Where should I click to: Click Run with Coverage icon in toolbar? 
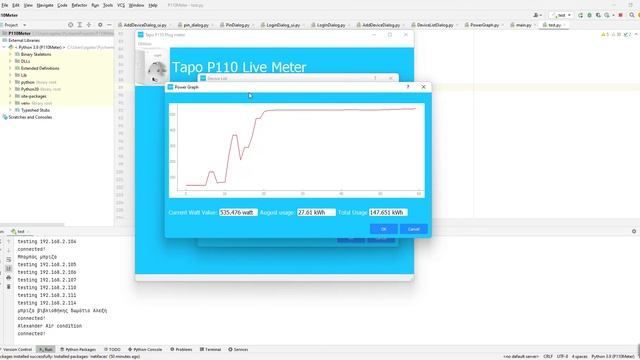coord(598,15)
